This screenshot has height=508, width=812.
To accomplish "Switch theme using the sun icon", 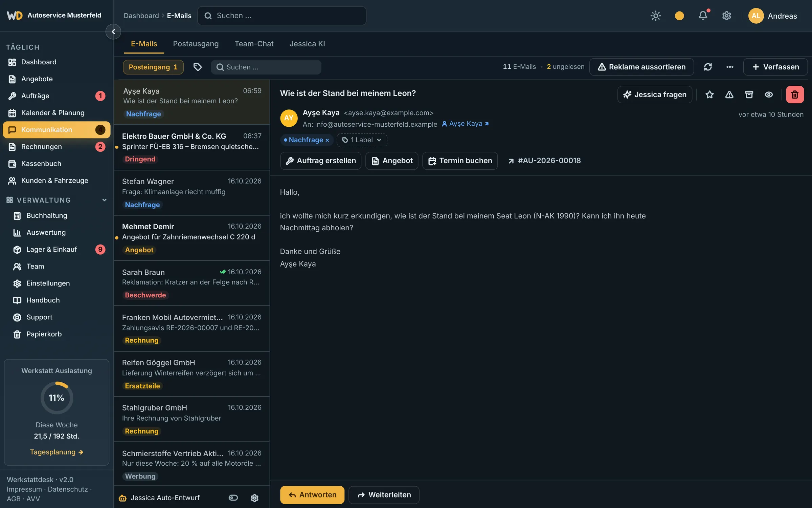I will [656, 16].
